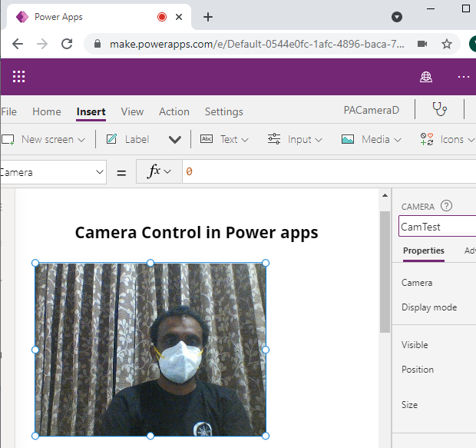
Task: Expand the fx formula dropdown
Action: (x=167, y=171)
